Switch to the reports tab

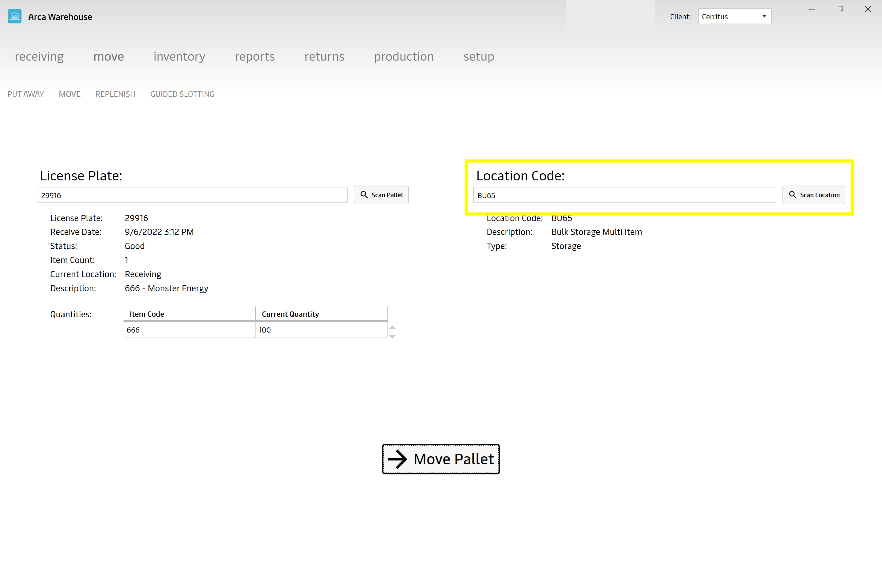point(254,57)
